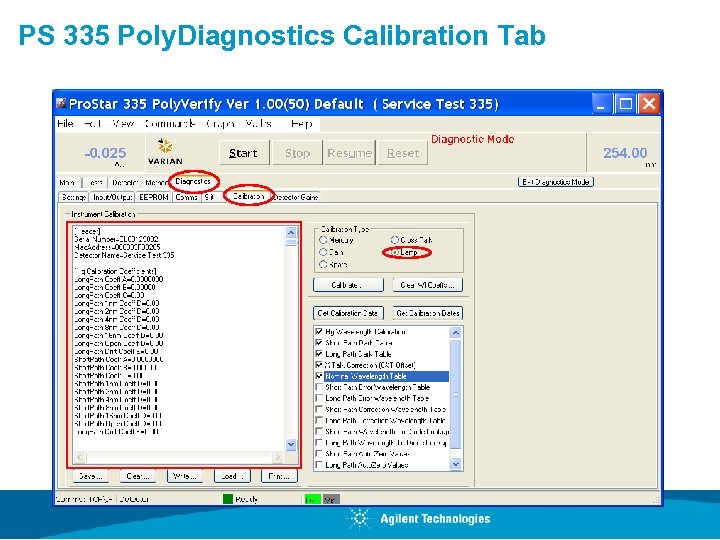Viewport: 720px width, 540px height.
Task: Check Short Path Error Wavelength Table
Action: point(319,387)
